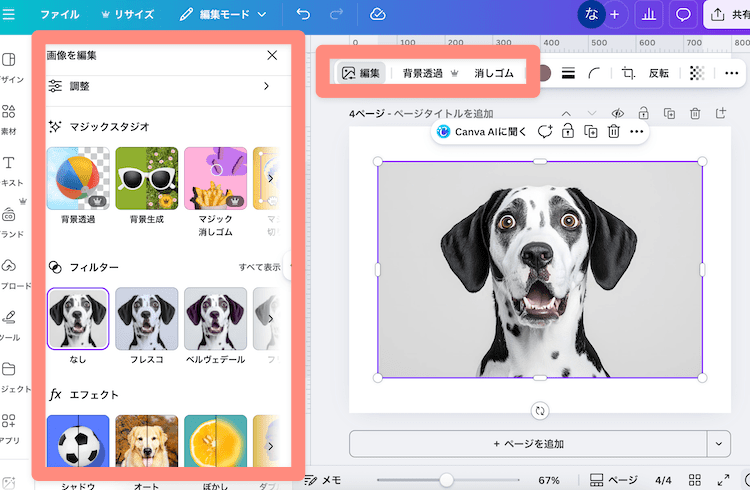Open floating toolbar more options
Viewport: 750px width, 490px height.
click(x=637, y=132)
